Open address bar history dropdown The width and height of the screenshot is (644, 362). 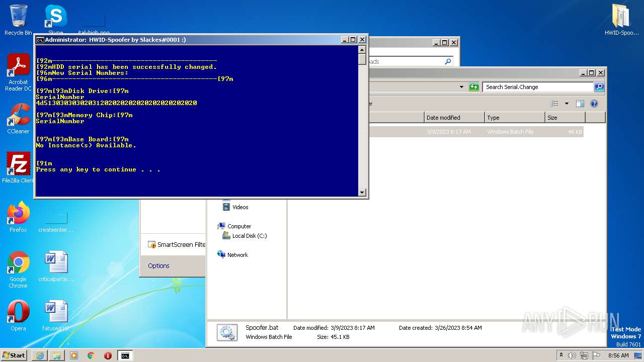(461, 87)
